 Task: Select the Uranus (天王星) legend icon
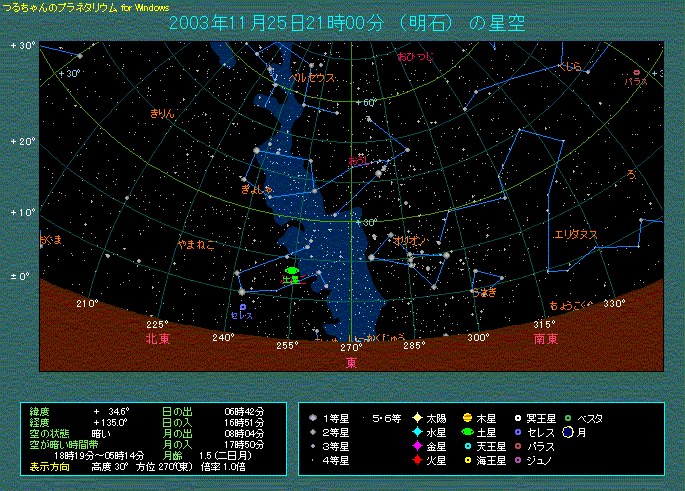coord(467,446)
